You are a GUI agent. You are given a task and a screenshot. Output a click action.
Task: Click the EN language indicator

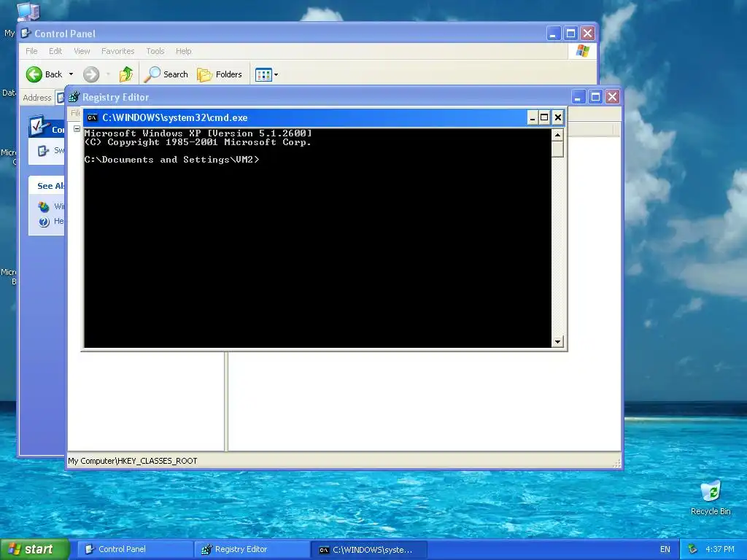[x=665, y=549]
